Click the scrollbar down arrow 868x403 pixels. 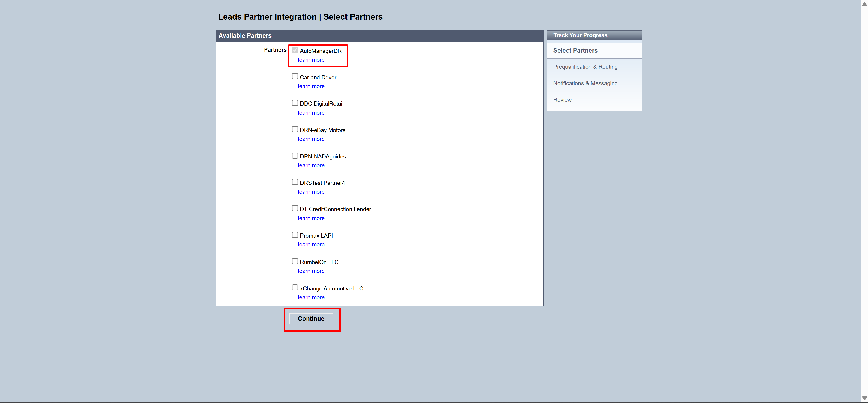point(864,398)
